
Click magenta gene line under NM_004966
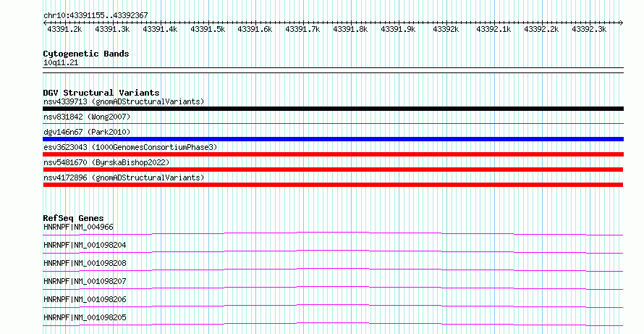pyautogui.click(x=333, y=233)
